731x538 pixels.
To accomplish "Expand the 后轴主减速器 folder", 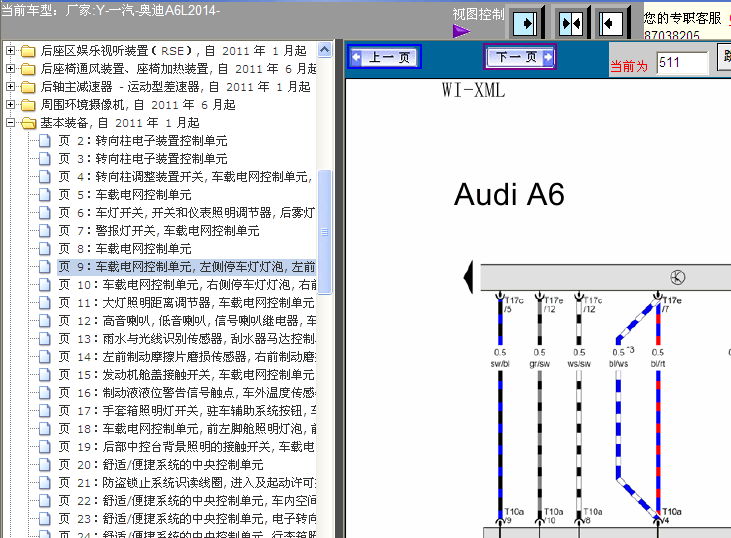I will pos(10,87).
